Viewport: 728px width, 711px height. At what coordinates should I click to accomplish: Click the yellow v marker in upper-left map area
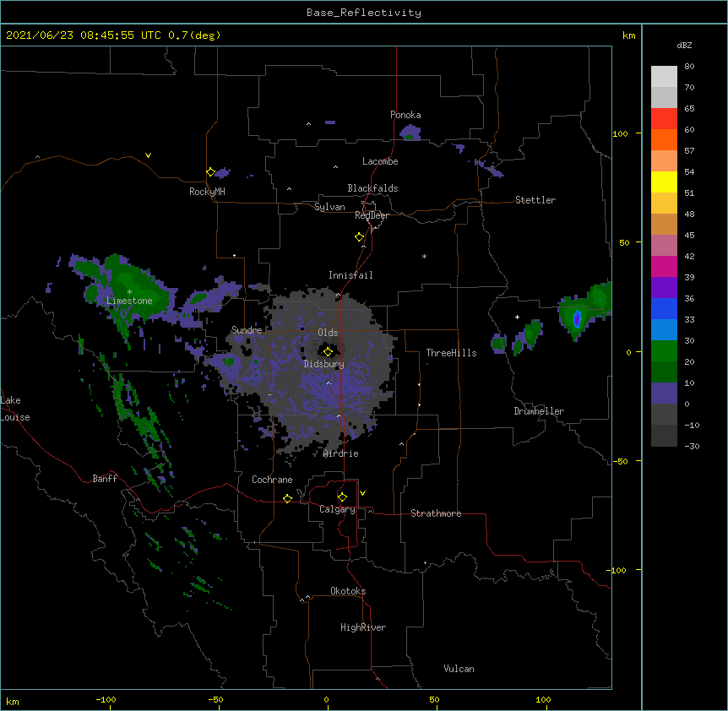[x=148, y=155]
